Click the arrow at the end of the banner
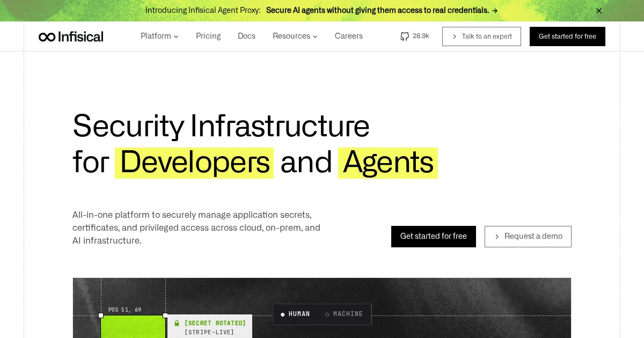This screenshot has height=338, width=644. pos(495,11)
